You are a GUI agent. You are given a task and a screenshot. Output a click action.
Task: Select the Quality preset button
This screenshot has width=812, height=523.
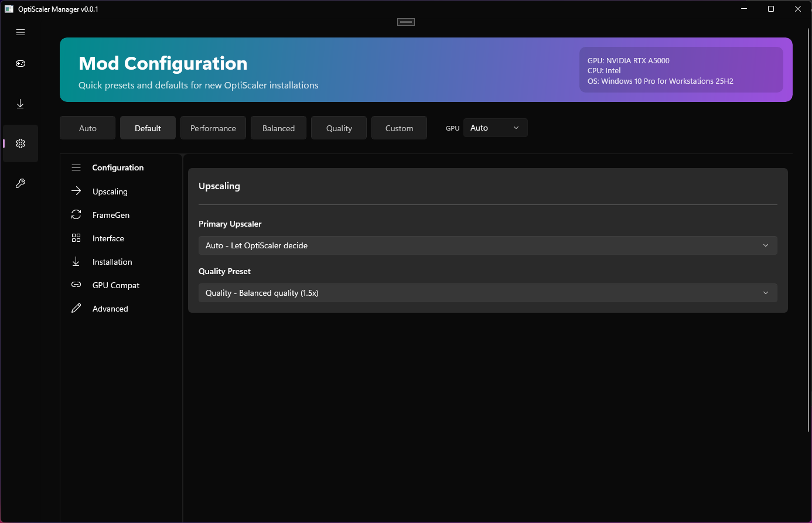tap(339, 128)
